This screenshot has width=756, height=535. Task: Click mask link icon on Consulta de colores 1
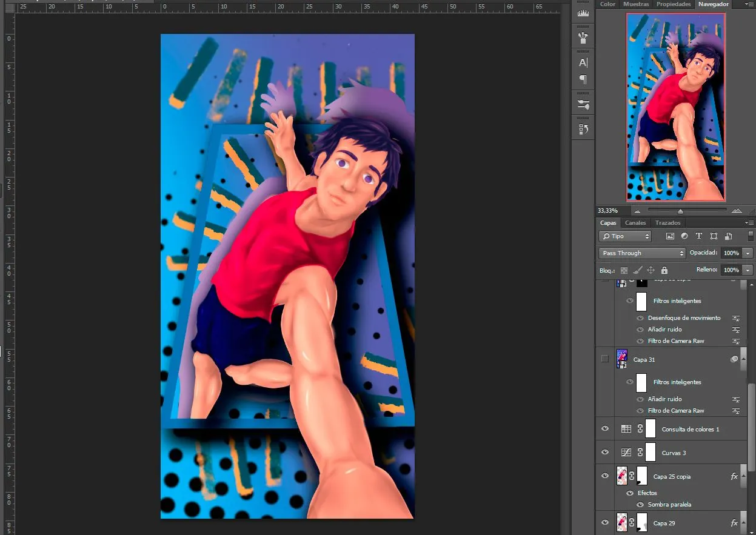tap(640, 429)
